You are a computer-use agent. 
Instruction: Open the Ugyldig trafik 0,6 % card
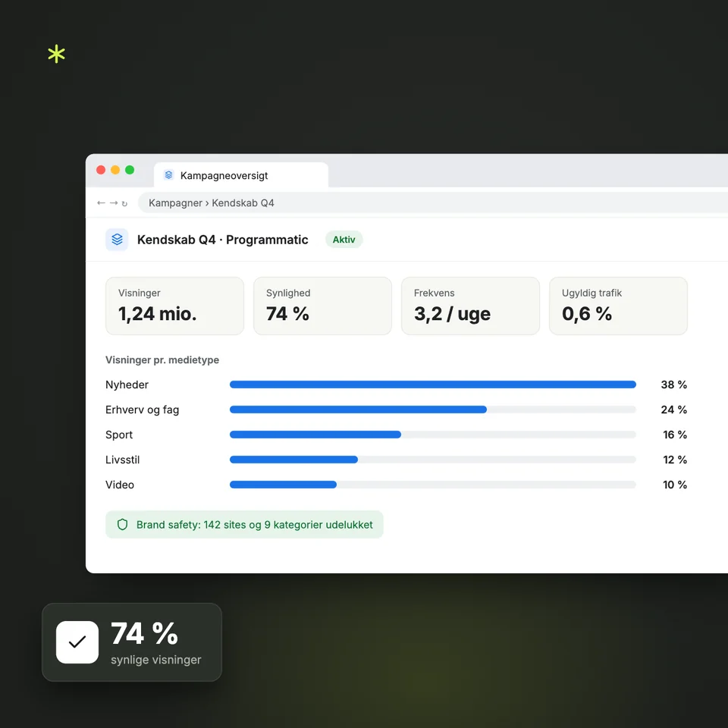point(619,306)
